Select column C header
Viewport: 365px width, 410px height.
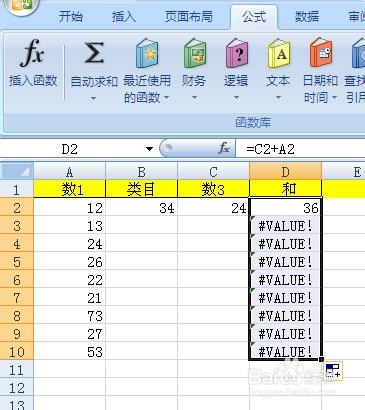(x=213, y=171)
